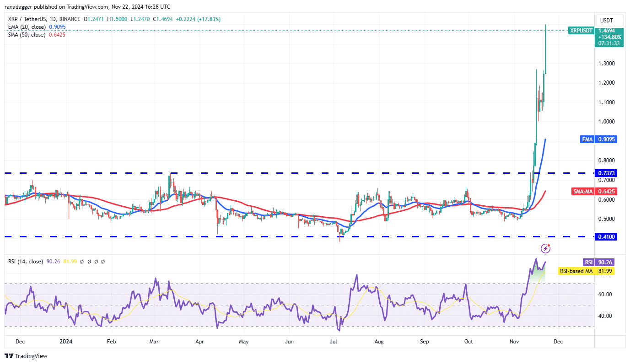Image resolution: width=630 pixels, height=364 pixels.
Task: Click the 07:31:33 bar countdown timer
Action: pos(608,43)
